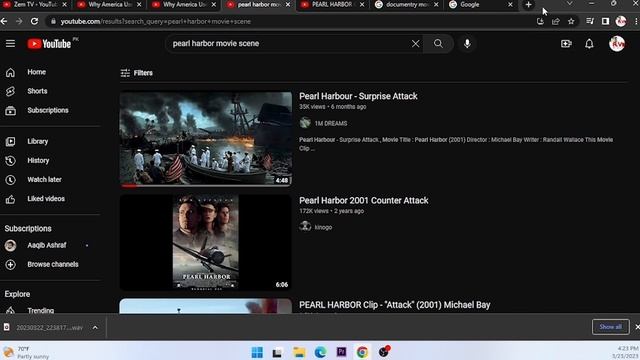The image size is (640, 360).
Task: Open Windows Start menu
Action: (257, 352)
